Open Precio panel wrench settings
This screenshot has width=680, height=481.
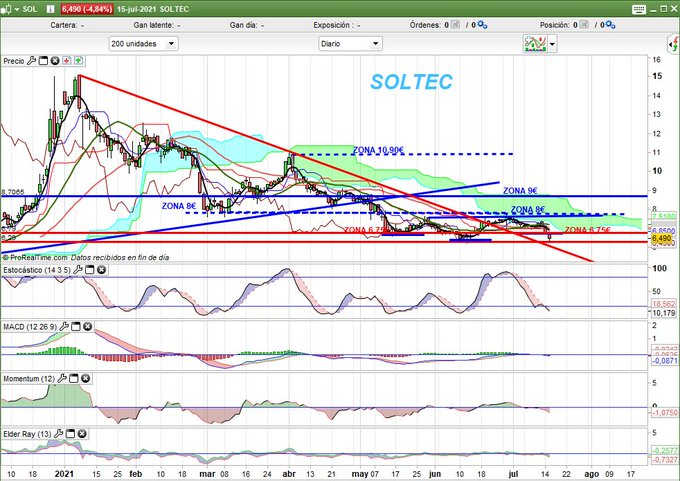pyautogui.click(x=31, y=61)
